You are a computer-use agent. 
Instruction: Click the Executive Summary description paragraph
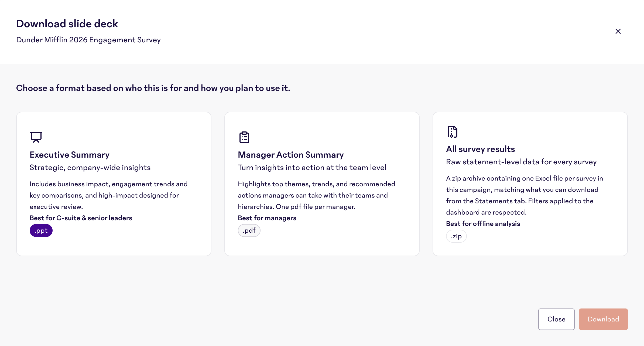[x=109, y=195]
